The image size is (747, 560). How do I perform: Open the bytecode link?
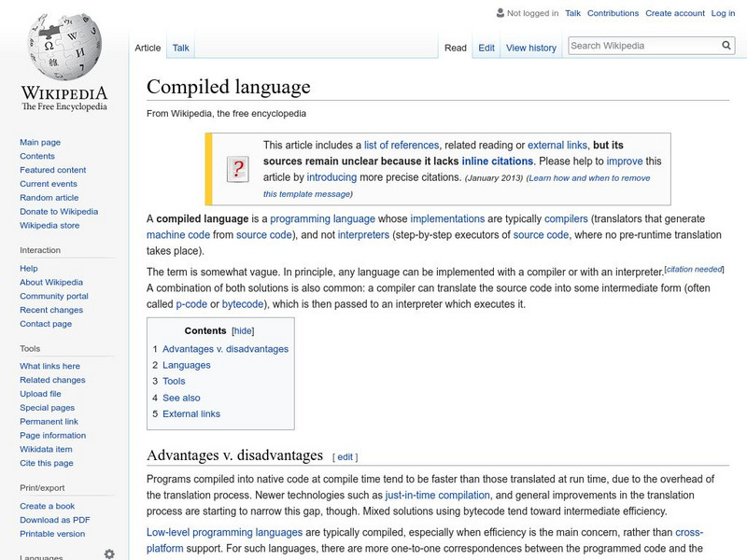pos(243,304)
